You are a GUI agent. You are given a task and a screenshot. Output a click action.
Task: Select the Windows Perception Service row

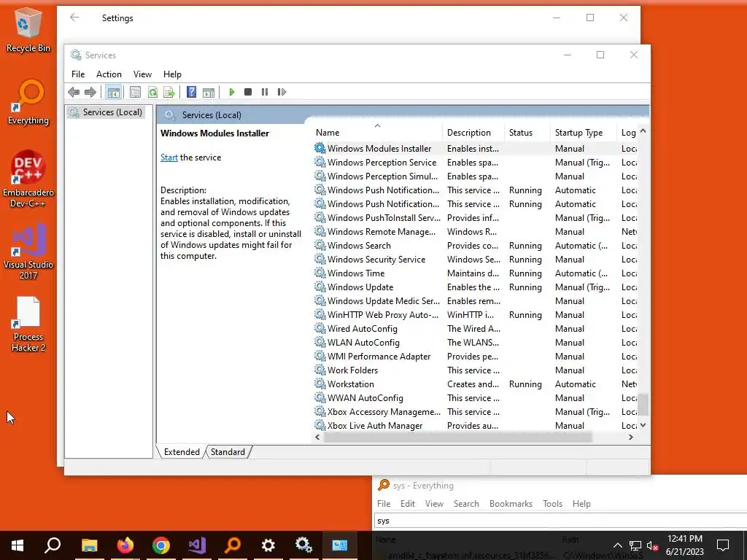tap(476, 163)
